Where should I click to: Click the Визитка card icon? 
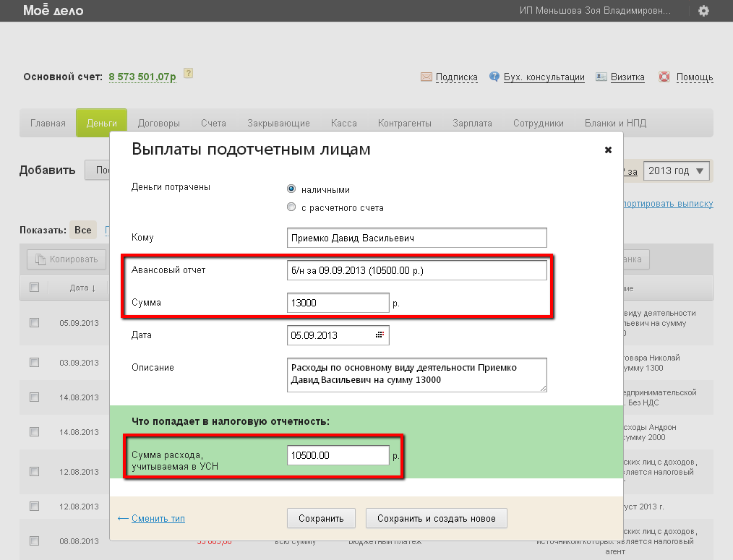click(x=601, y=77)
